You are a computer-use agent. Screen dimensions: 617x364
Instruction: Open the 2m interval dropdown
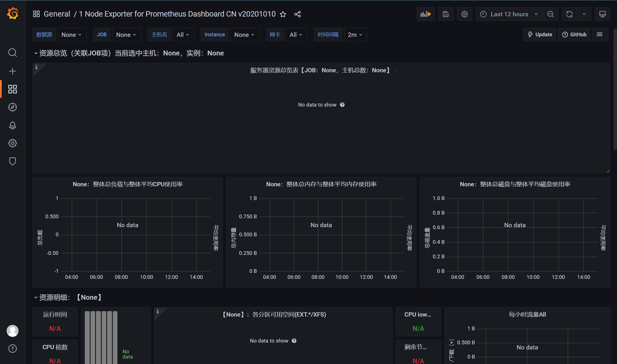[x=355, y=35]
